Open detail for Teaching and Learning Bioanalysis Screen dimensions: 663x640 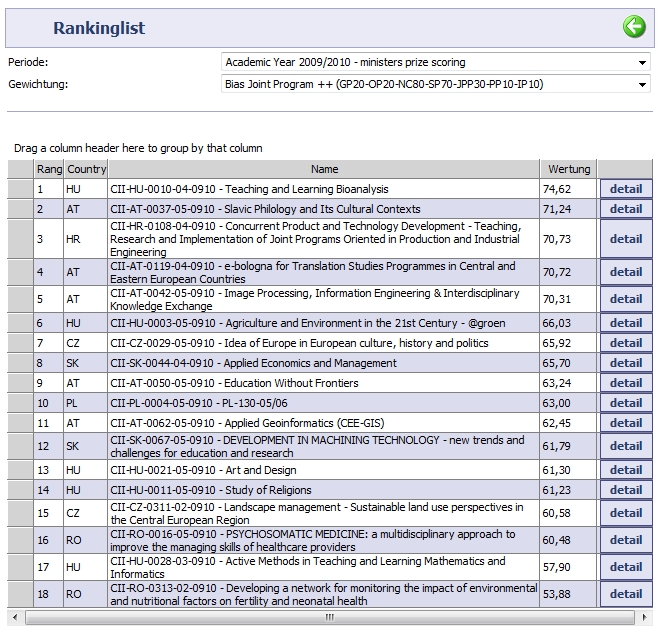pos(626,189)
